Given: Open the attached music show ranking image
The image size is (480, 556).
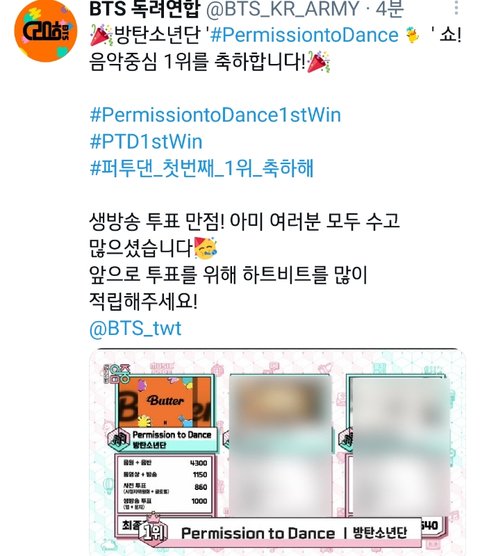Looking at the screenshot, I should 277,452.
